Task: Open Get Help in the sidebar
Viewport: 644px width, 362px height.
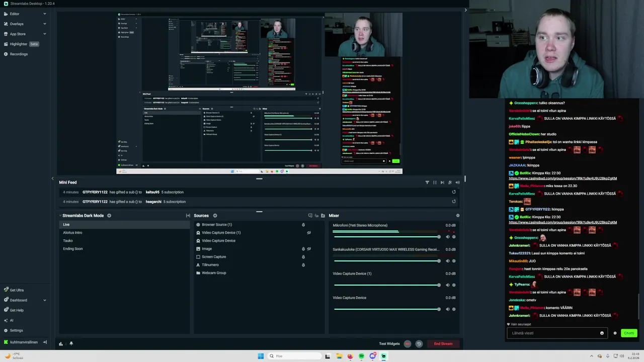Action: tap(14, 310)
